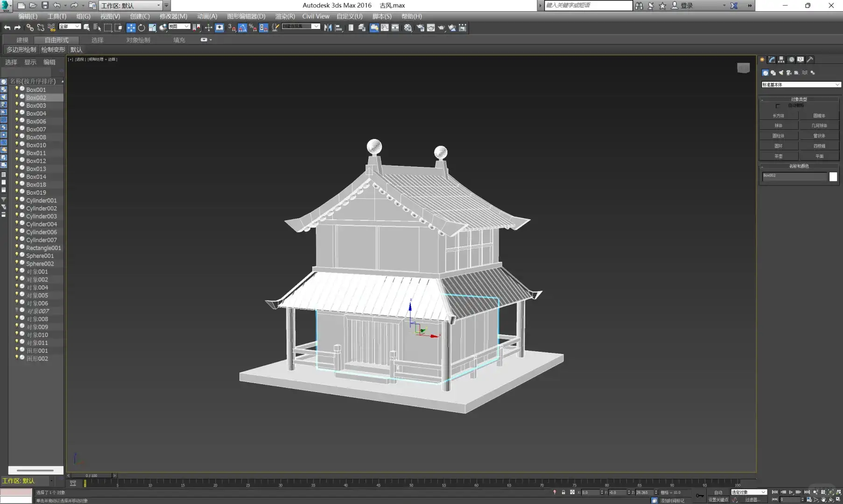Select the Rotate transform tool
The height and width of the screenshot is (504, 843).
click(x=141, y=28)
